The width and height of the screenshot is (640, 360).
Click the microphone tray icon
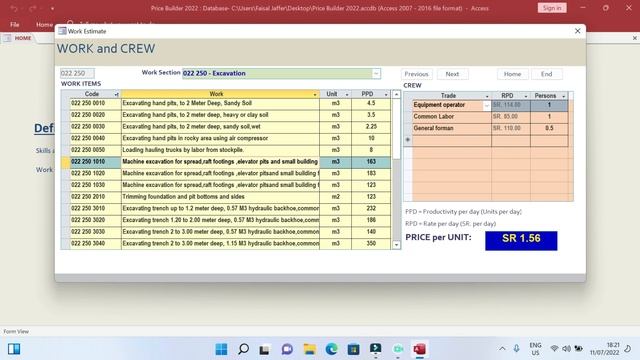point(516,349)
